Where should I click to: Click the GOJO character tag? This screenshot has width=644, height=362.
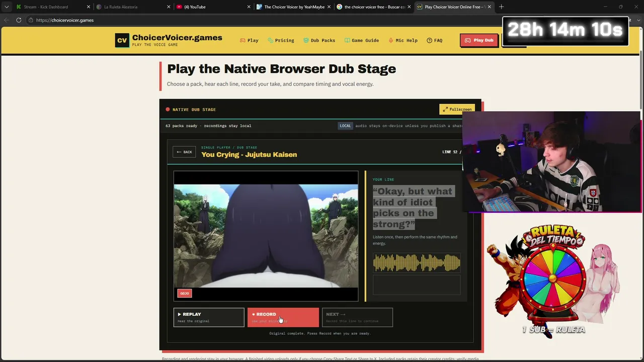coord(185,293)
